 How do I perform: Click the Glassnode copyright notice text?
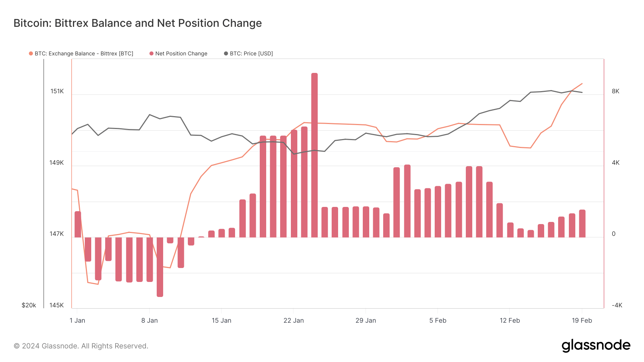(x=81, y=346)
